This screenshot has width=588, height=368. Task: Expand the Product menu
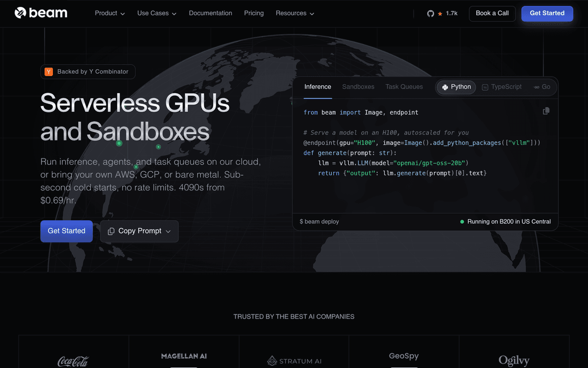tap(110, 13)
